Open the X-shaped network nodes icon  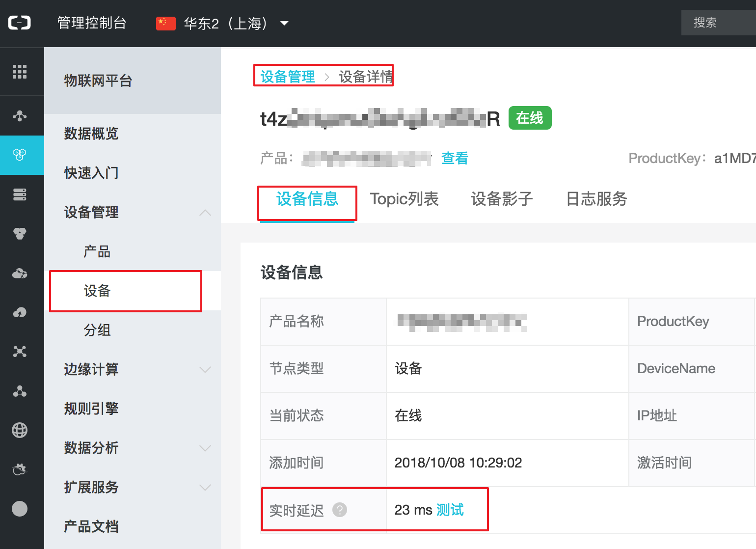(x=20, y=352)
